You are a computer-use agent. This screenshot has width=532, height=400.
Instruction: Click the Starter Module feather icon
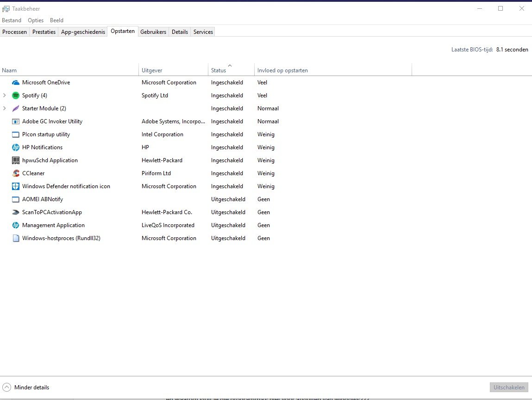click(16, 108)
